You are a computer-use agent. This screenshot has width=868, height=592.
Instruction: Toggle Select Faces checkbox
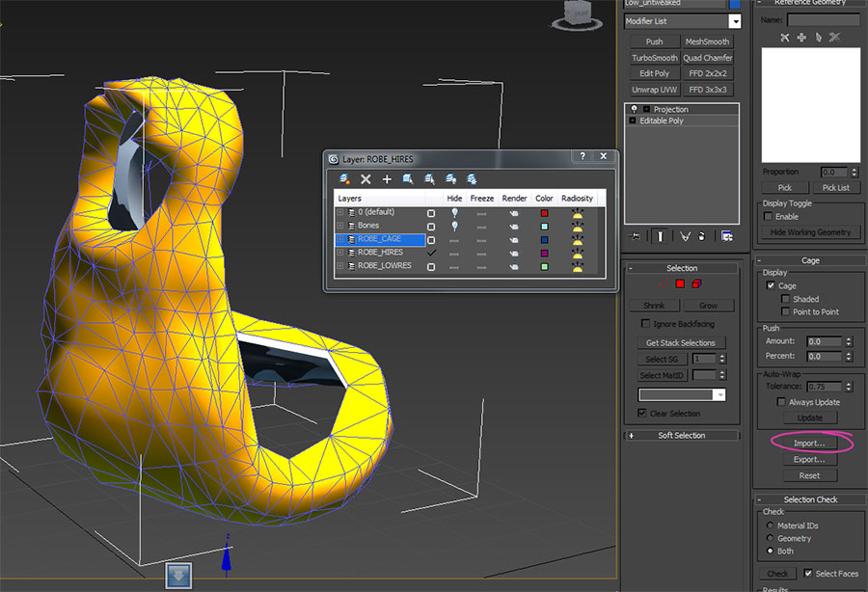coord(807,573)
